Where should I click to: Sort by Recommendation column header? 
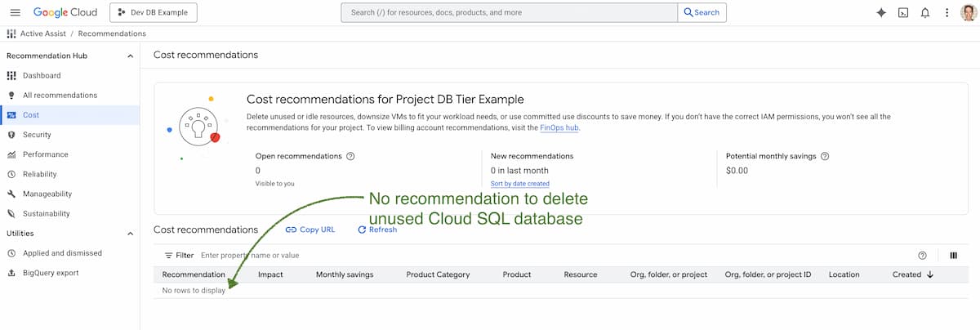[194, 274]
